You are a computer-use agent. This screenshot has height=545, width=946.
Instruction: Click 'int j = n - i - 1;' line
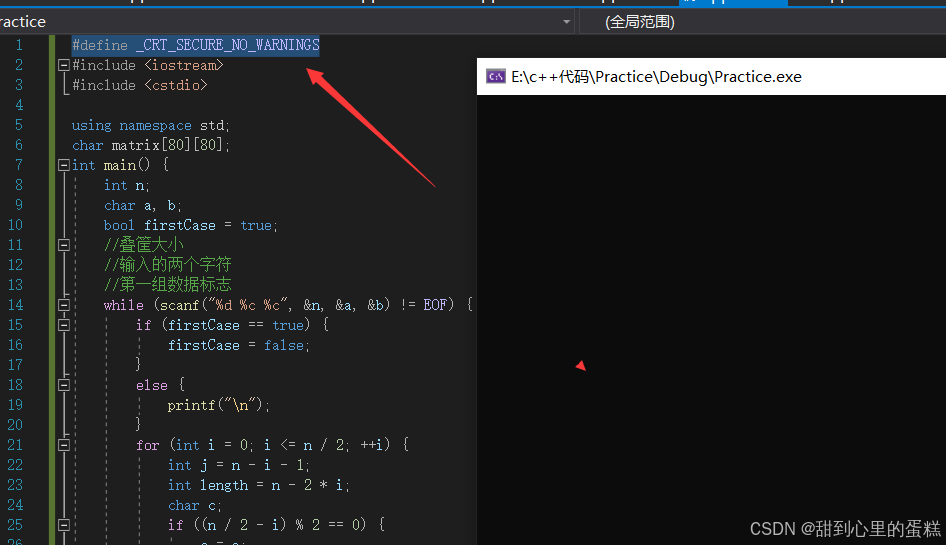[x=239, y=465]
